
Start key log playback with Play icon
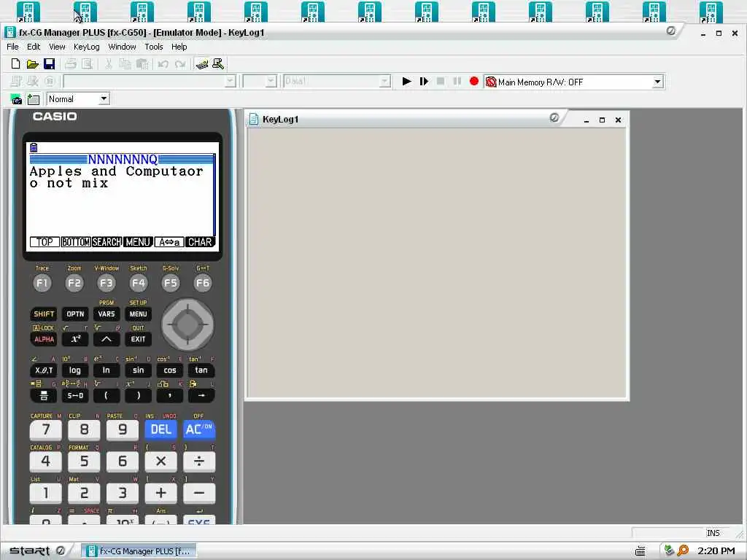(406, 82)
